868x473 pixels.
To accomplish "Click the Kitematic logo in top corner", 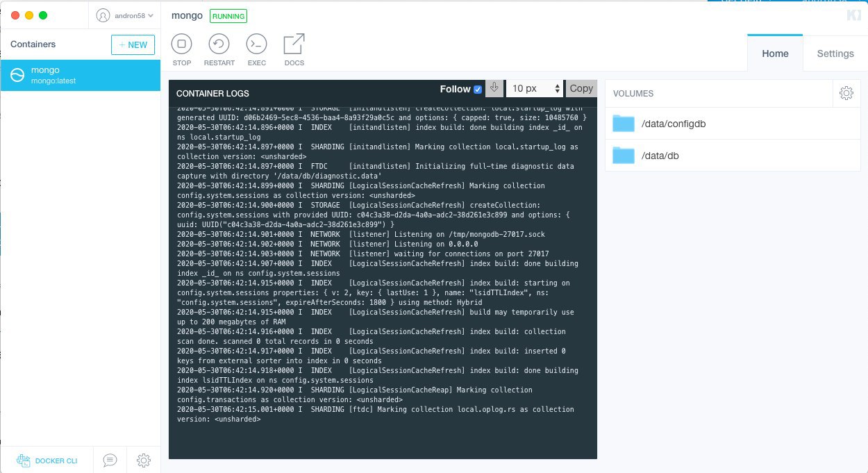I will coord(853,15).
